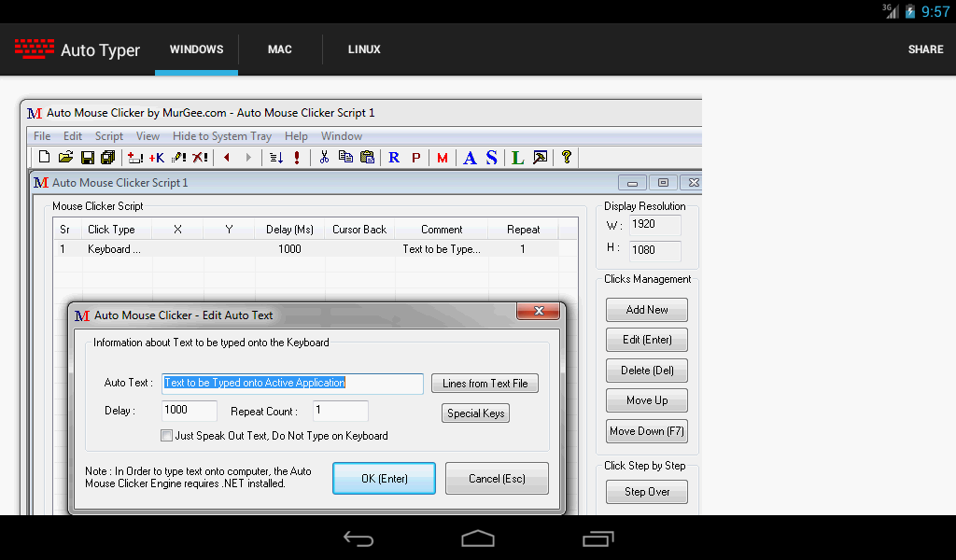Open the Script menu
Screen dimensions: 956x560
point(109,136)
